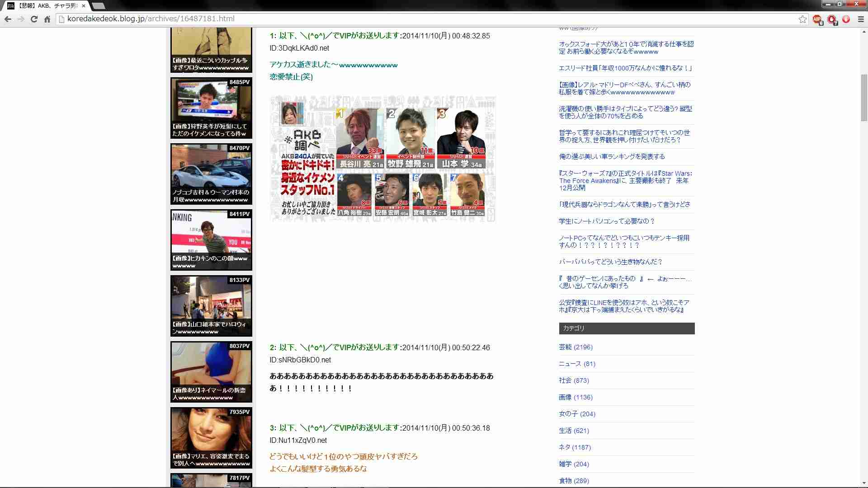Open the 画像 (1136) category
868x488 pixels.
click(576, 397)
